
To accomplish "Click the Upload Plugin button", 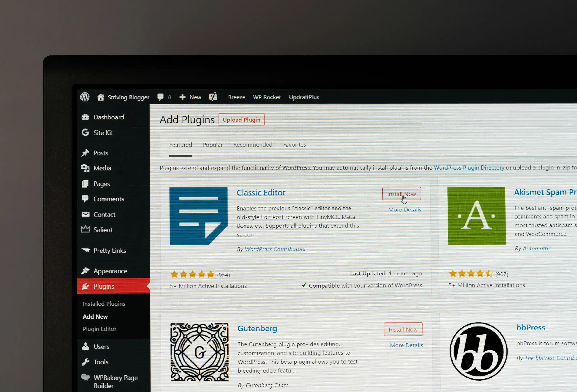I will pyautogui.click(x=241, y=119).
